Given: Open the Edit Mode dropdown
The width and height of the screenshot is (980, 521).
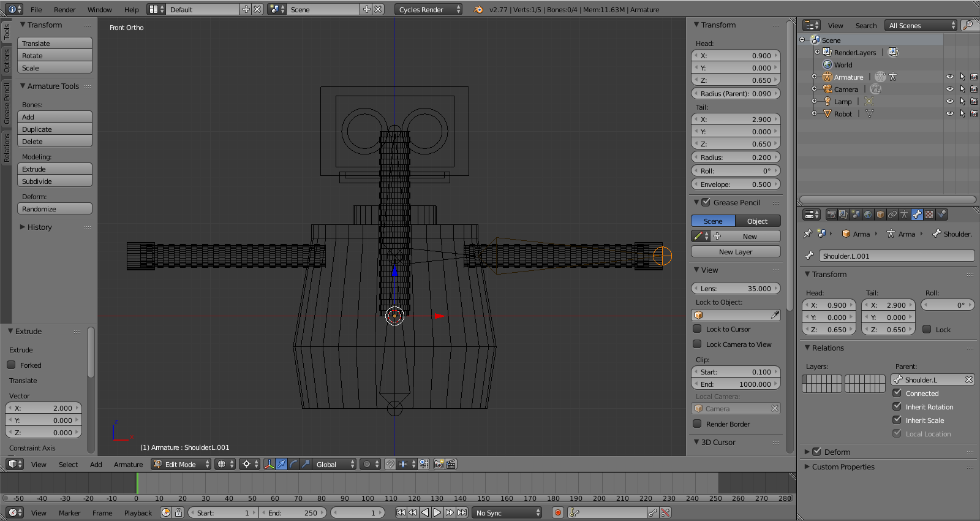Looking at the screenshot, I should click(x=181, y=464).
